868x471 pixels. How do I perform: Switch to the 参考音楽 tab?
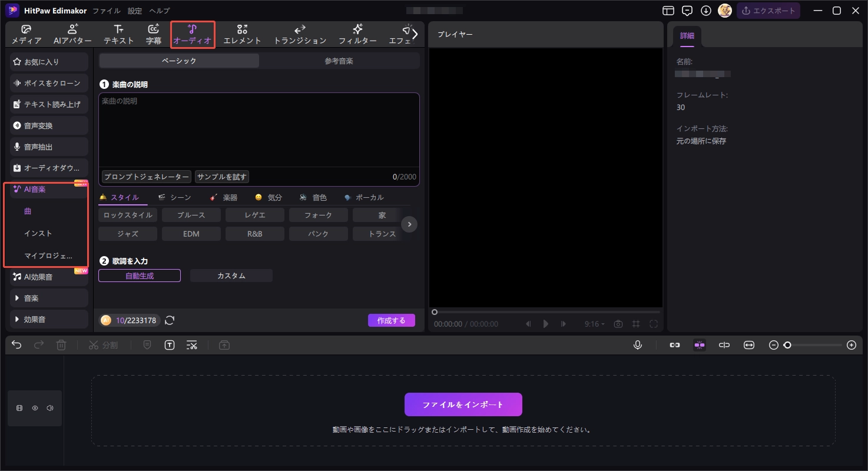pyautogui.click(x=339, y=61)
